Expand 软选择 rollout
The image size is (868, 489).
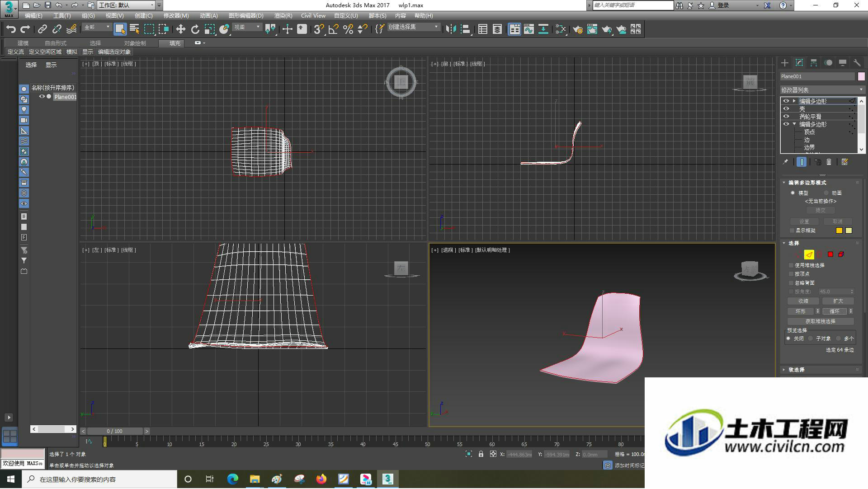[x=822, y=370]
